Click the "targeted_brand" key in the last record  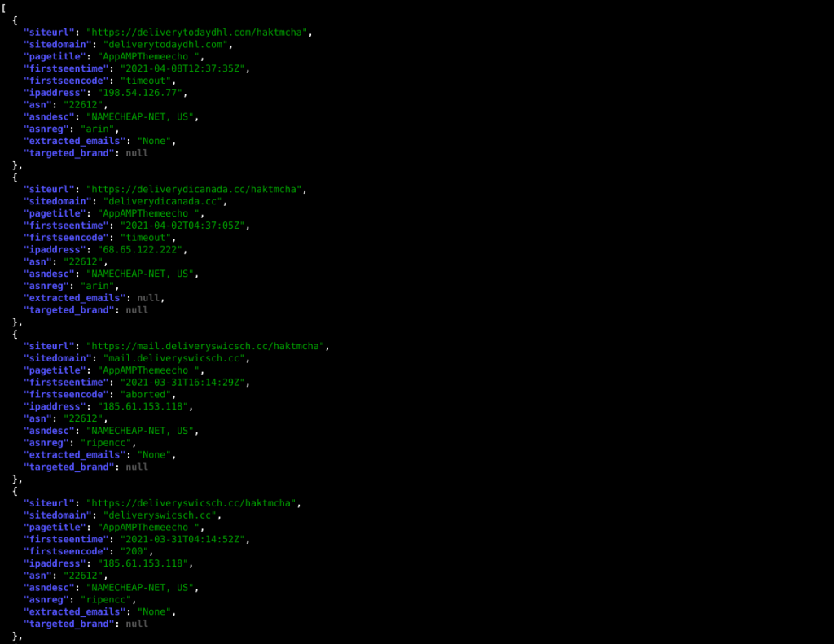(x=69, y=624)
